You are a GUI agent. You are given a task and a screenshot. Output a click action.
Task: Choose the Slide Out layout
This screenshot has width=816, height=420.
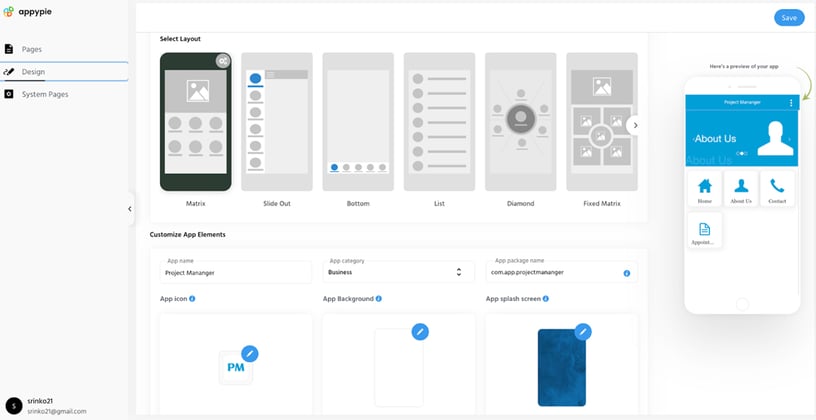(277, 121)
